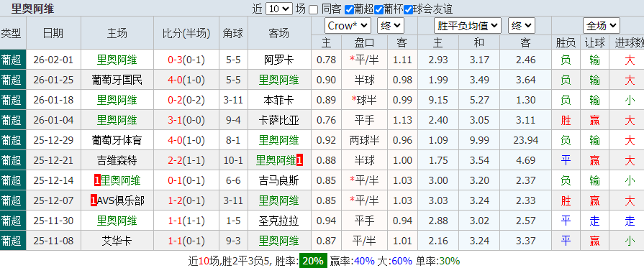Click the 走 handicap result in the 圣克拉拉 row
Screen dimensions: 644x268
tap(595, 221)
